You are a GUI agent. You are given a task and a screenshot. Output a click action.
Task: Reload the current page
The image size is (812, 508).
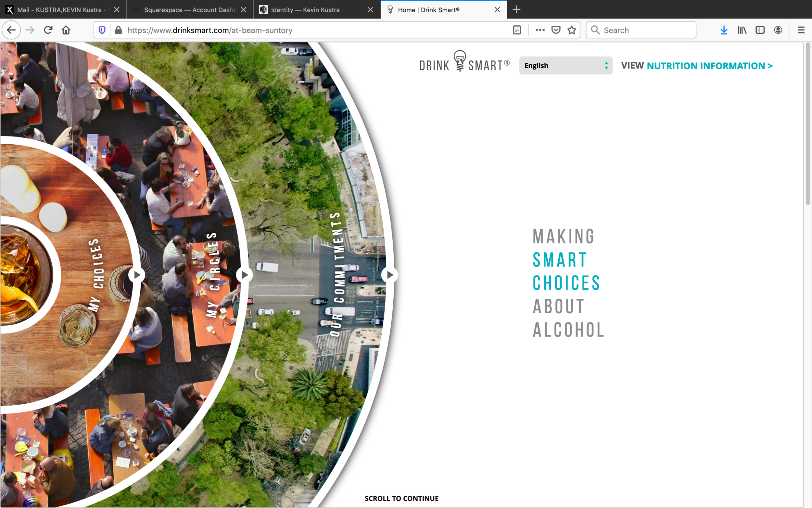(x=48, y=30)
